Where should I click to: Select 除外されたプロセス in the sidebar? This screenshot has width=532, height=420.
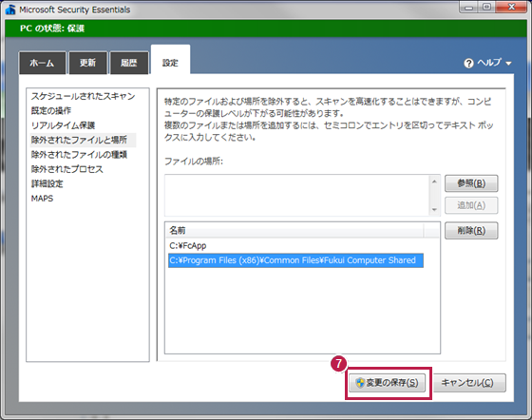coord(66,169)
